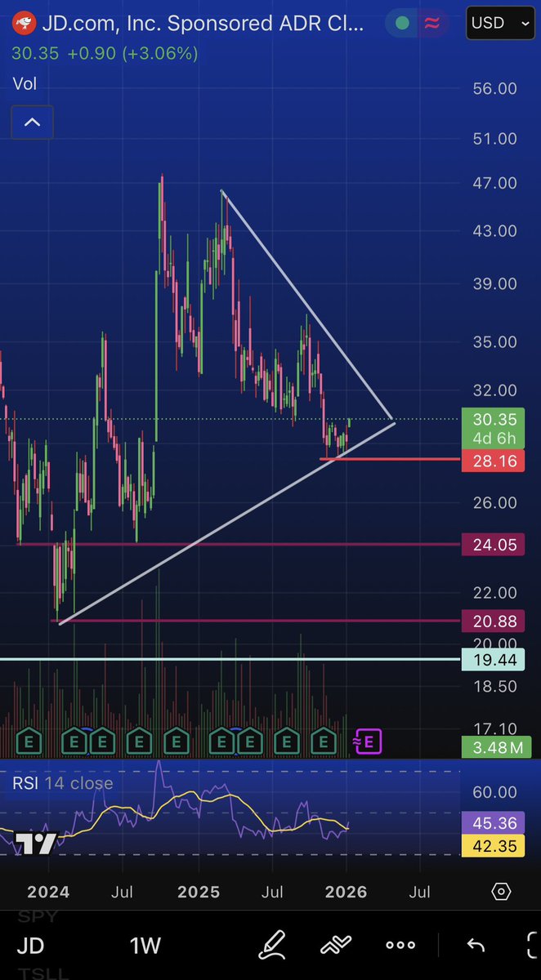Select the descending white trendline of the triangle
This screenshot has width=541, height=980.
(x=307, y=305)
